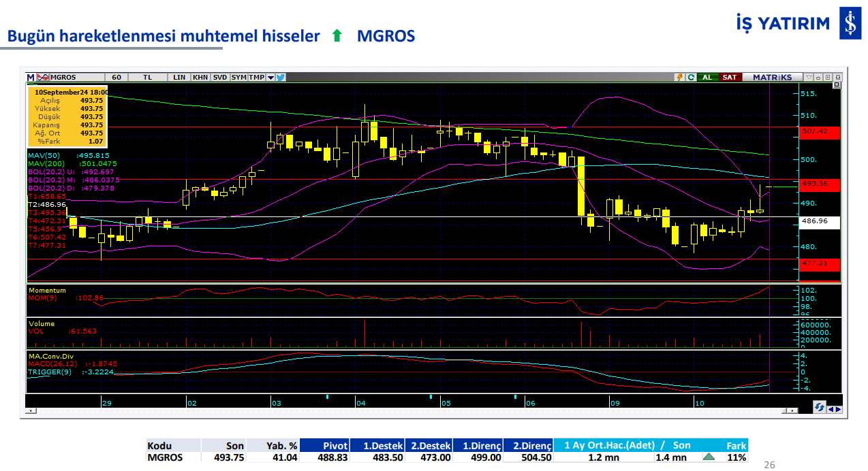Click the Twitter bird icon
This screenshot has width=868, height=471.
point(281,78)
